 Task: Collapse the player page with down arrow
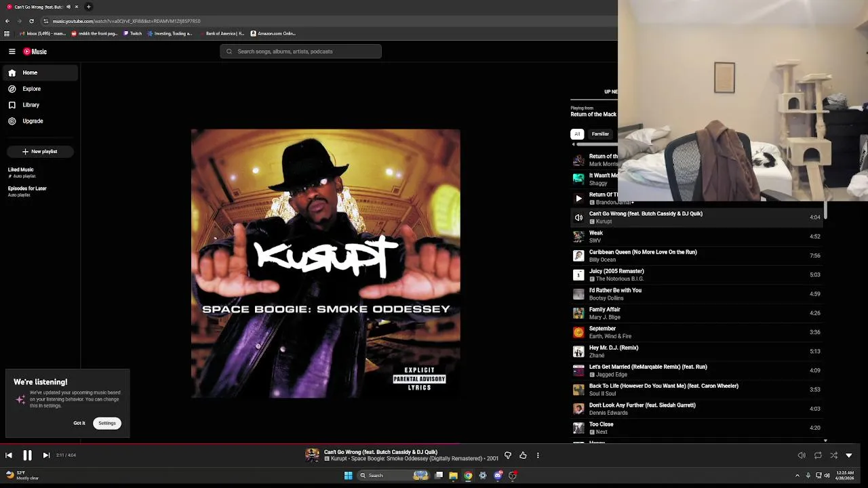click(x=849, y=455)
